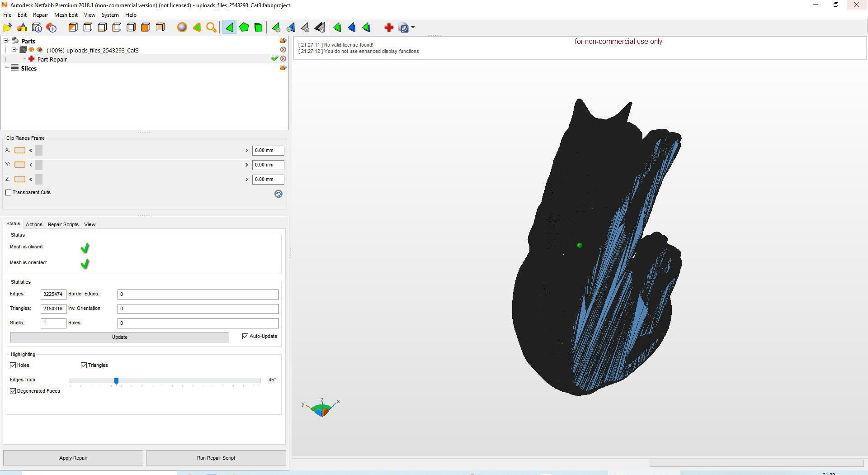
Task: Switch to the View tab in repair panel
Action: 90,224
